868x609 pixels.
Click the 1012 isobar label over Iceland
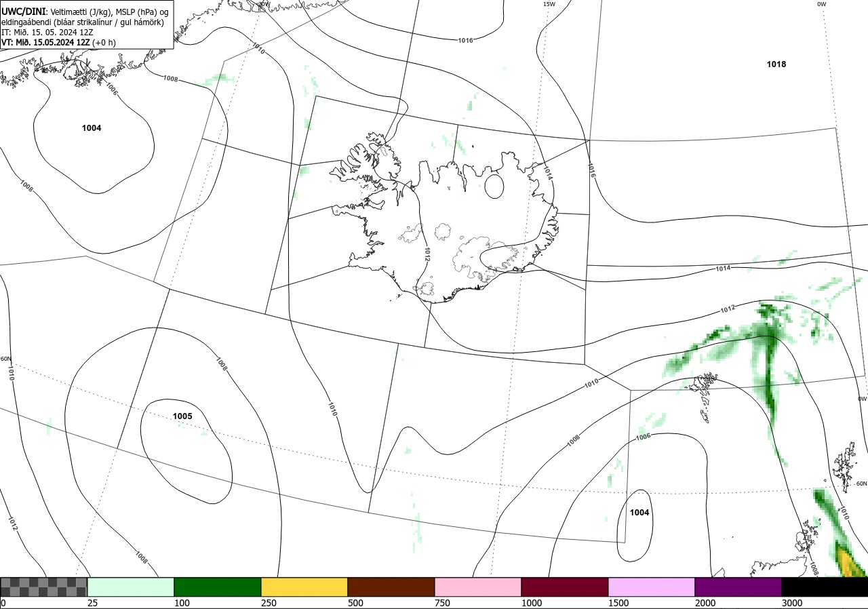(427, 254)
